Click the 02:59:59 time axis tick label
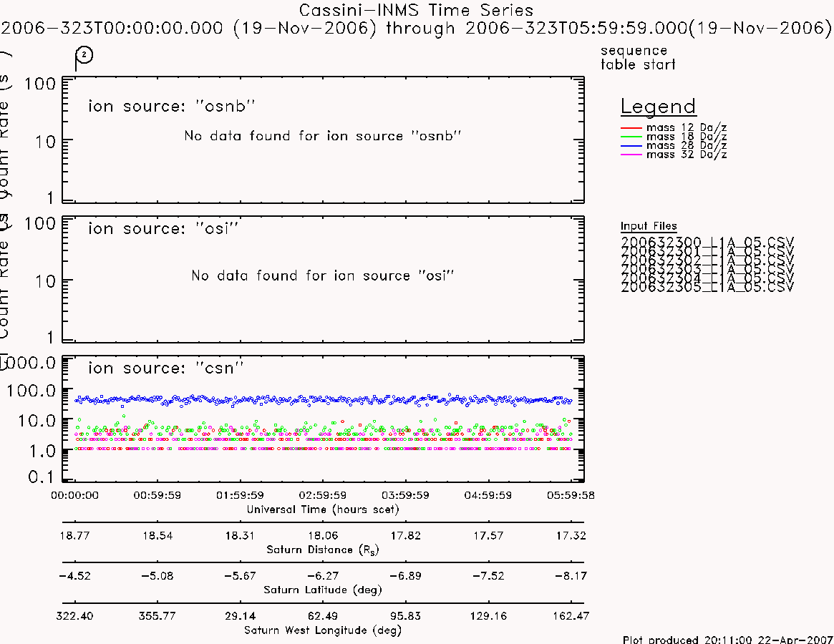The image size is (834, 644). 322,495
